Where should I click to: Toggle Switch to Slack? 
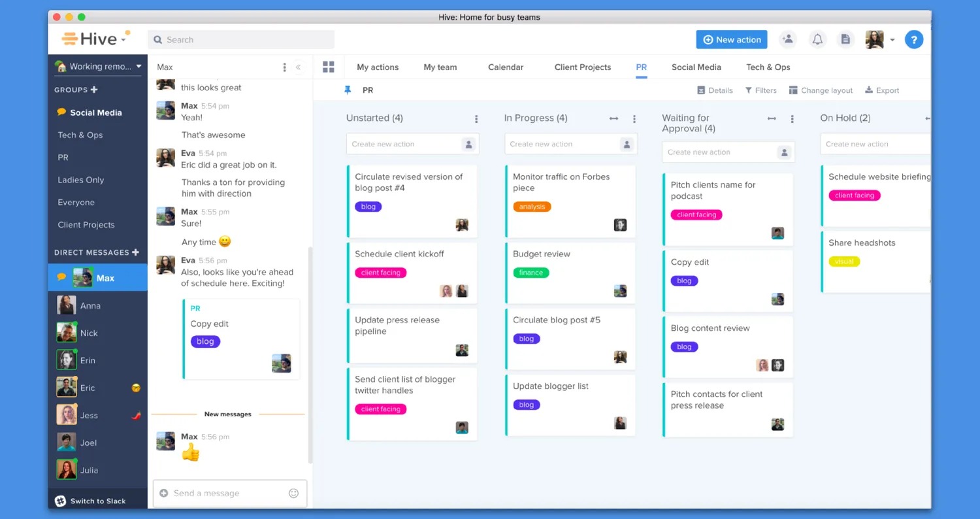pos(91,501)
